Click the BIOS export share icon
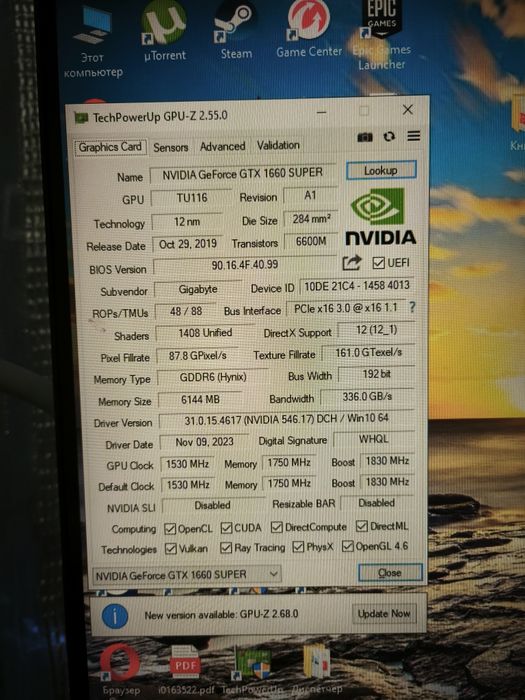 pos(351,262)
